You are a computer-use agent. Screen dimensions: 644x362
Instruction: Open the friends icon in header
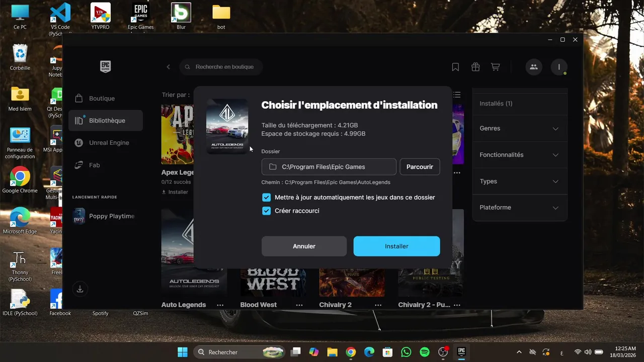[x=534, y=67]
